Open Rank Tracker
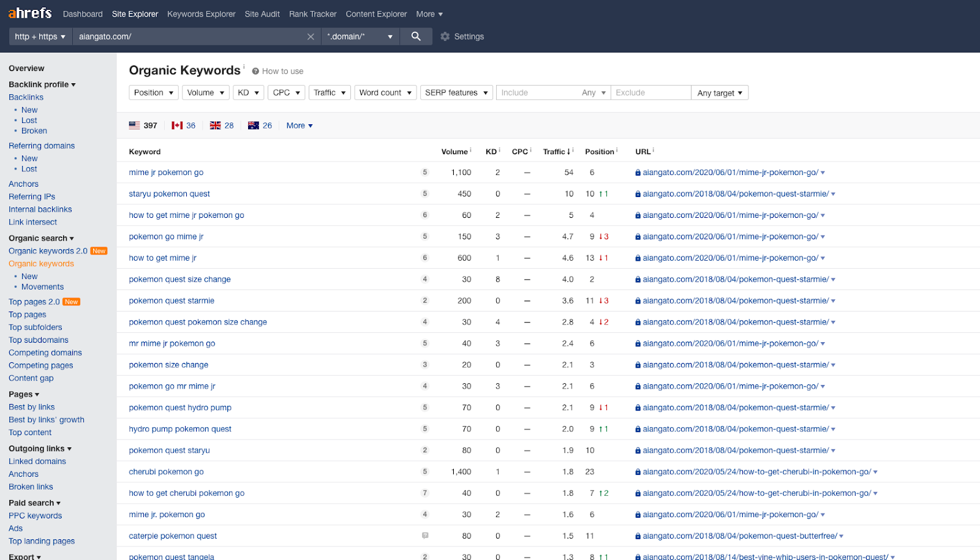Screen dimensions: 980x560 point(313,14)
